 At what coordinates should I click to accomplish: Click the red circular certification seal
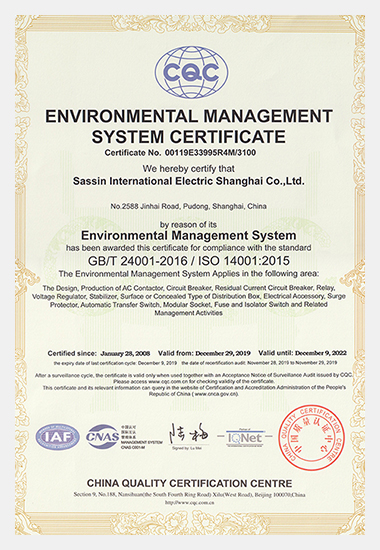pyautogui.click(x=311, y=437)
